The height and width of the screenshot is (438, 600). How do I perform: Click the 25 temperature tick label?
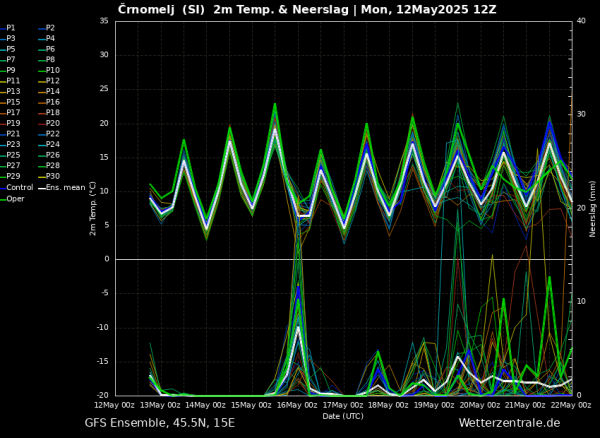(104, 89)
